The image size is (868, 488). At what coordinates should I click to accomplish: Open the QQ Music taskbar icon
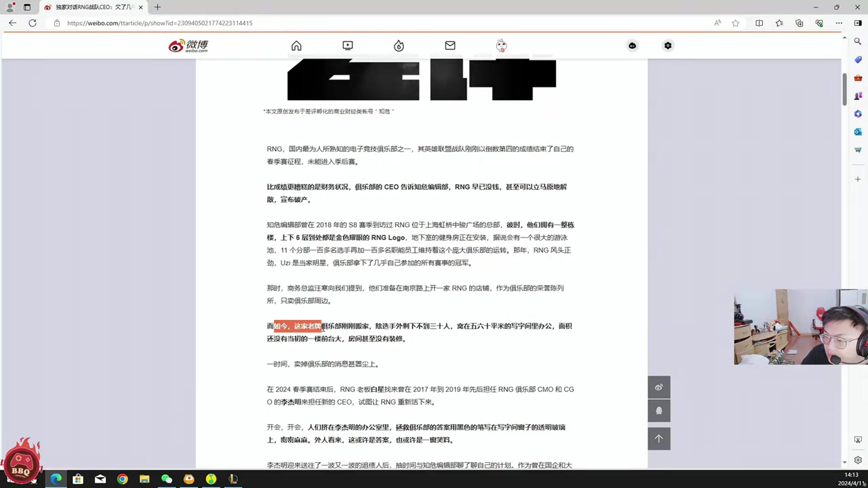(x=211, y=479)
